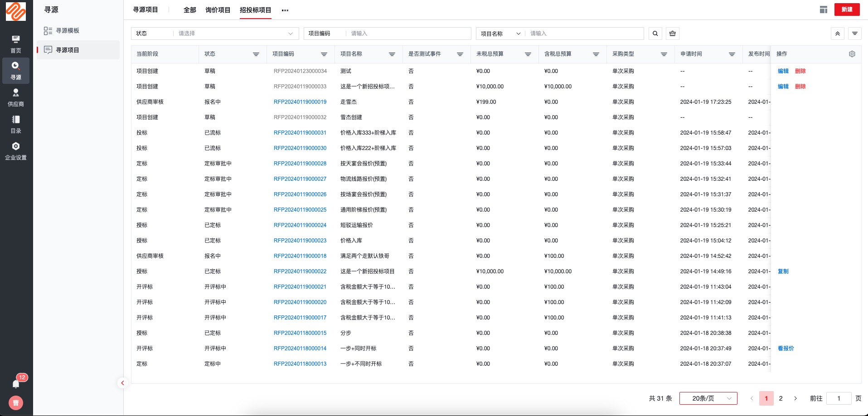Screen dimensions: 868x416
Task: Select the 寻源 sourcing sidebar icon
Action: pyautogui.click(x=16, y=71)
